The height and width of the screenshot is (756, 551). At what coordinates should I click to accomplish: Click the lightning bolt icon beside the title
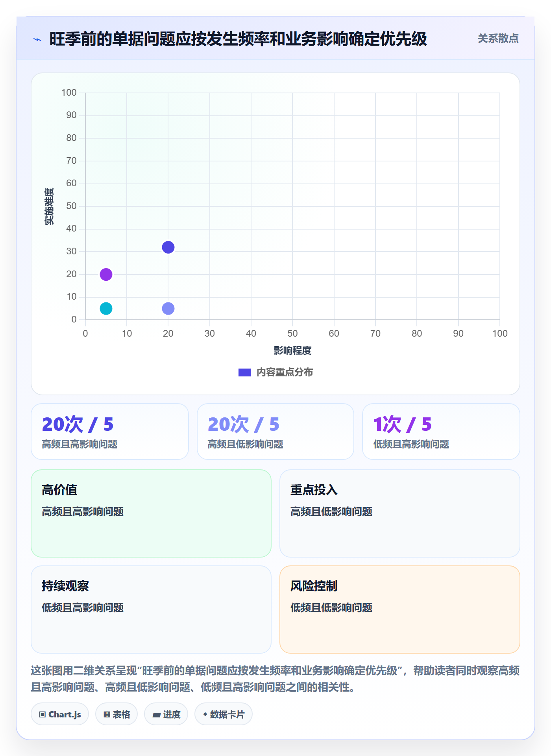pyautogui.click(x=37, y=39)
